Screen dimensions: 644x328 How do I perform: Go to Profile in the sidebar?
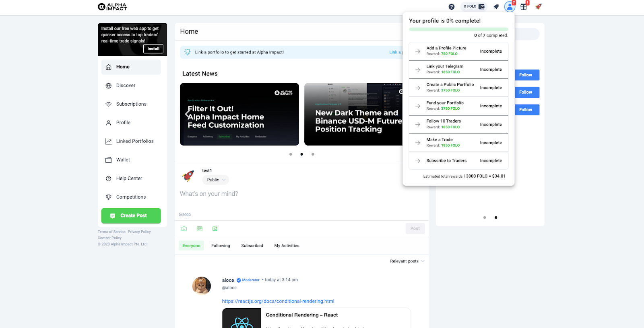[x=131, y=123]
